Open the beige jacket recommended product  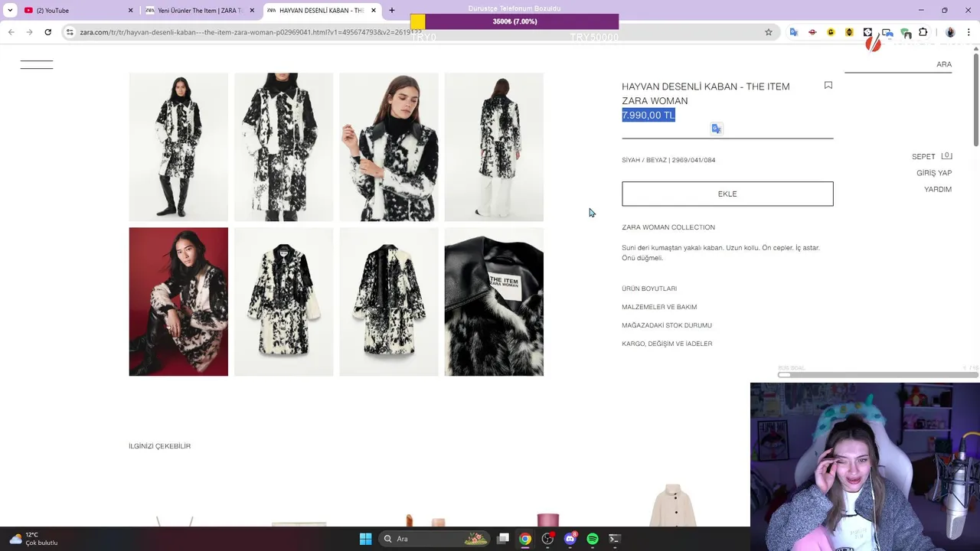pos(673,504)
